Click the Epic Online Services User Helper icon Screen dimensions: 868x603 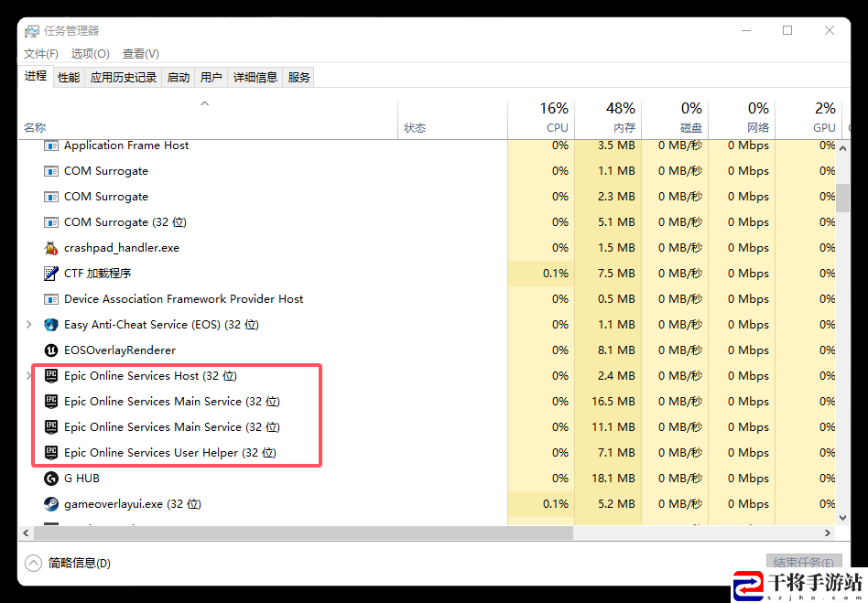pos(51,453)
